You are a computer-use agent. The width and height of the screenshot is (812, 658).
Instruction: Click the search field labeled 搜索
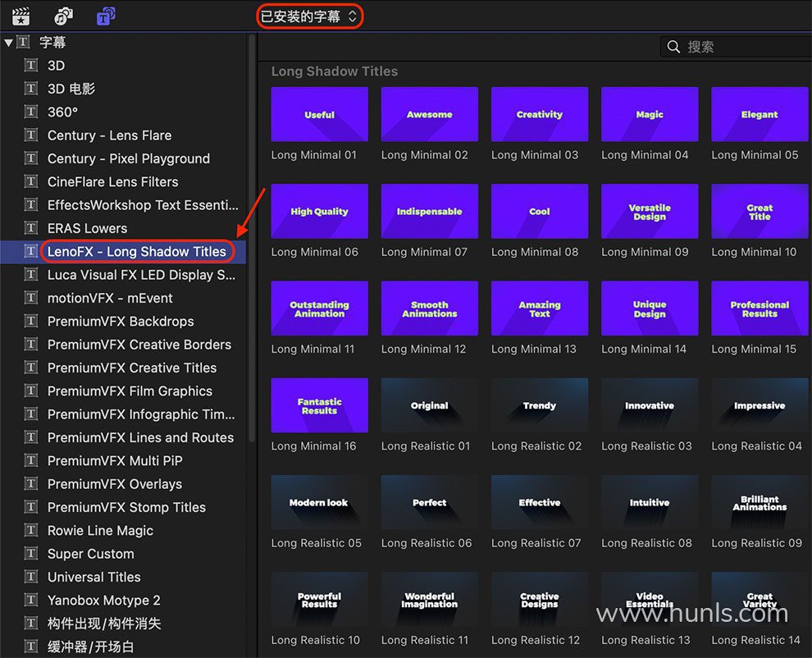[736, 47]
